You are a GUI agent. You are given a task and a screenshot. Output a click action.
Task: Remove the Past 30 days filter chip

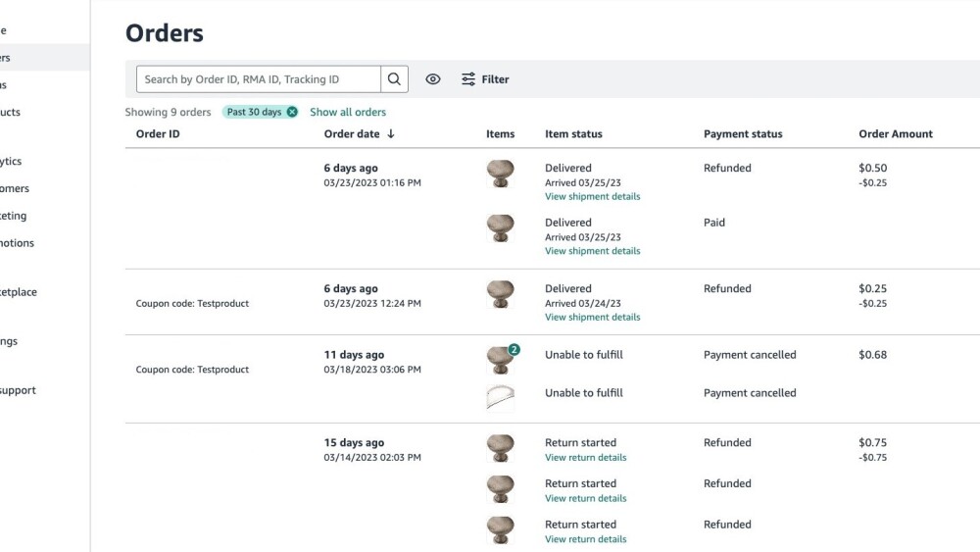tap(292, 112)
